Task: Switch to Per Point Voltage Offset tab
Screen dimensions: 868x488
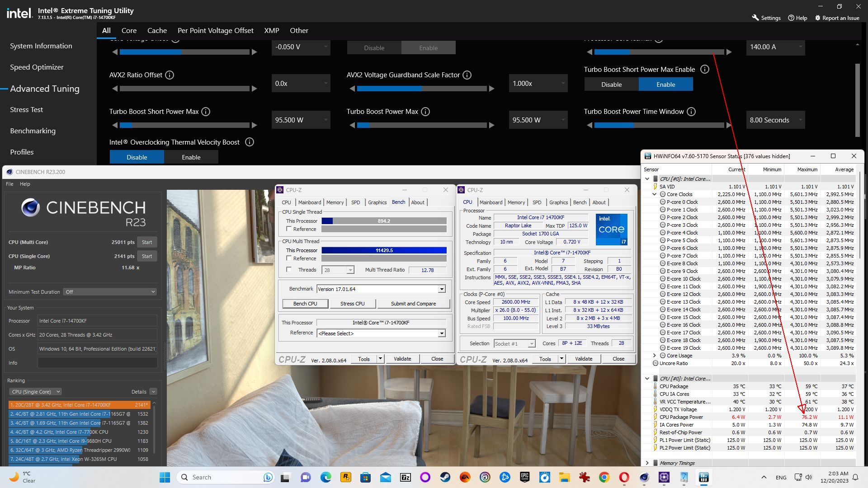Action: coord(215,31)
